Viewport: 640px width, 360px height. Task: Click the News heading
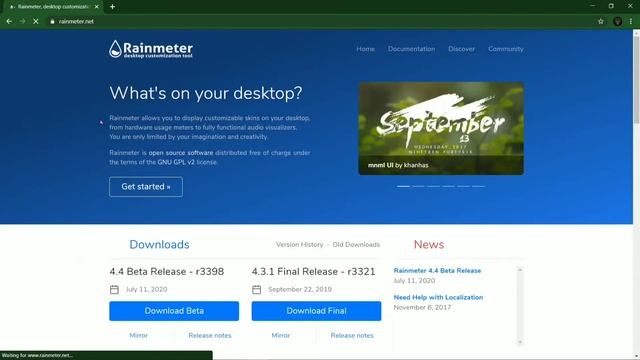pos(429,244)
